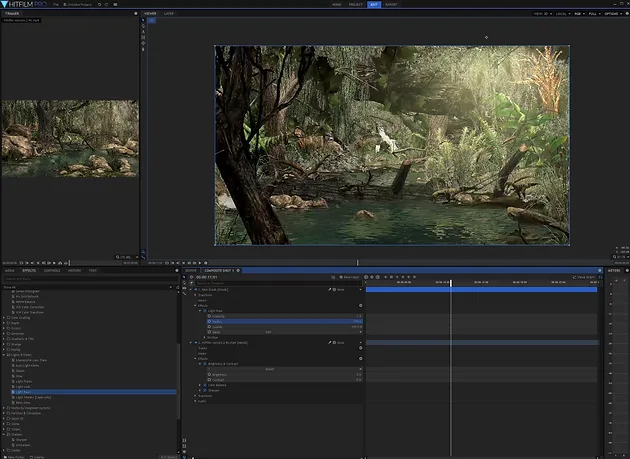Screen dimensions: 630x459
Task: Toggle the Color Balance effect checkbox
Action: (205, 385)
